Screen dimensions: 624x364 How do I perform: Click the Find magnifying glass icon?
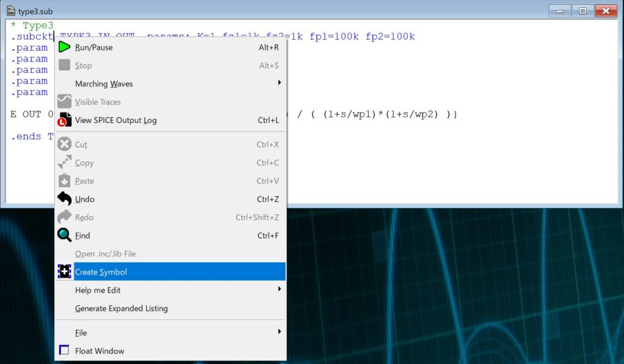coord(65,236)
